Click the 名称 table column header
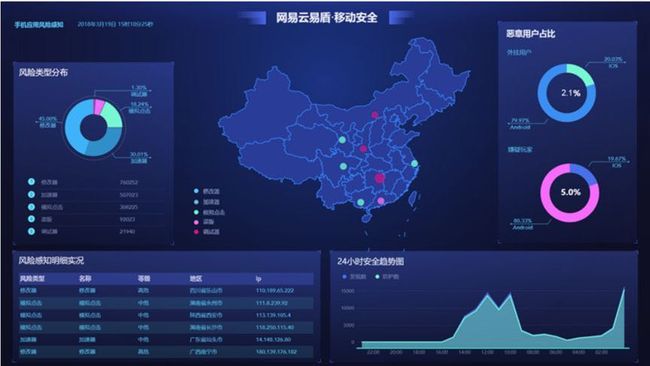This screenshot has width=650, height=366. coord(85,279)
